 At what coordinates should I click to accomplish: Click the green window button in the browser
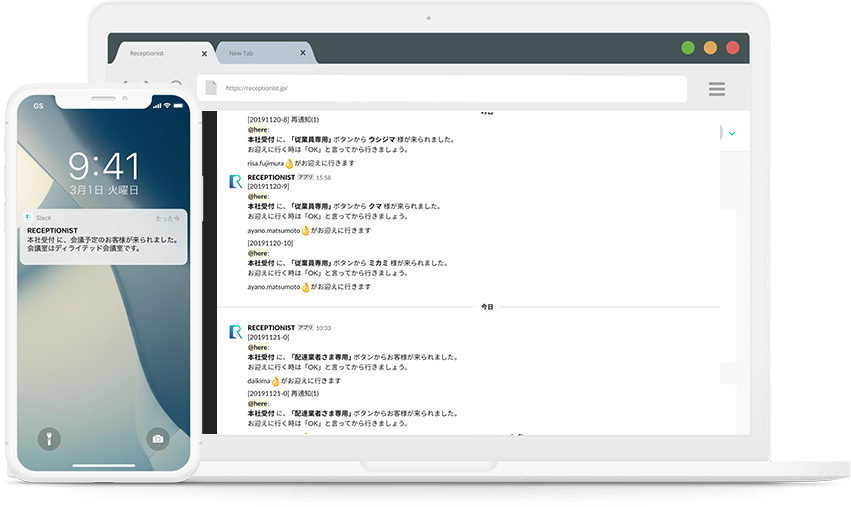click(688, 47)
